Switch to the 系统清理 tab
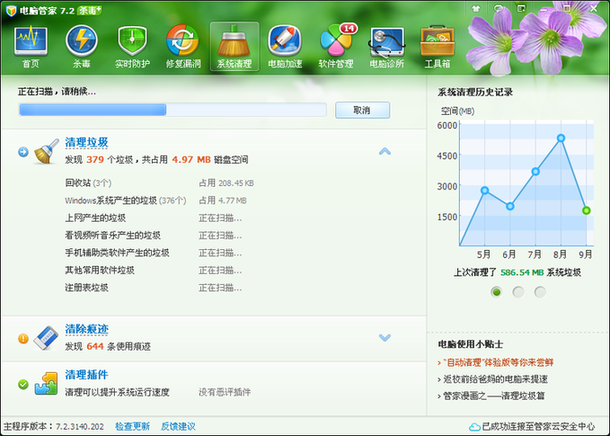The width and height of the screenshot is (610, 436). click(x=234, y=45)
